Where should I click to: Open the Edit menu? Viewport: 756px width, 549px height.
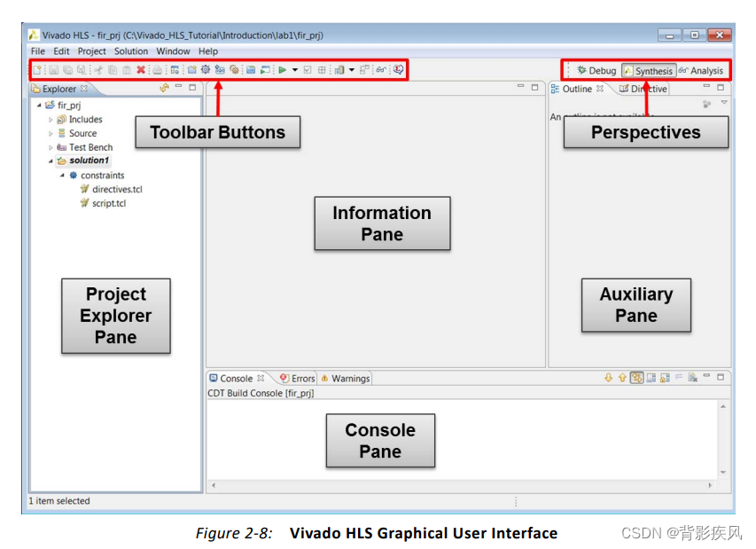click(61, 51)
